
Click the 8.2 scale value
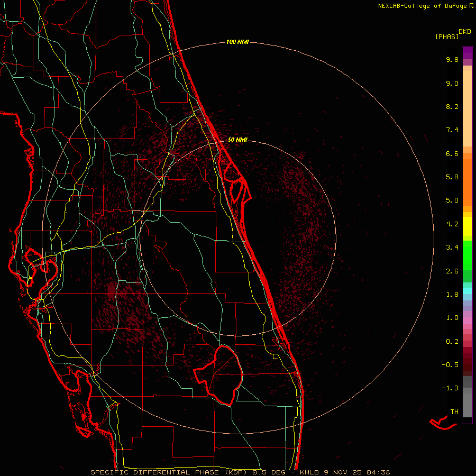[452, 106]
